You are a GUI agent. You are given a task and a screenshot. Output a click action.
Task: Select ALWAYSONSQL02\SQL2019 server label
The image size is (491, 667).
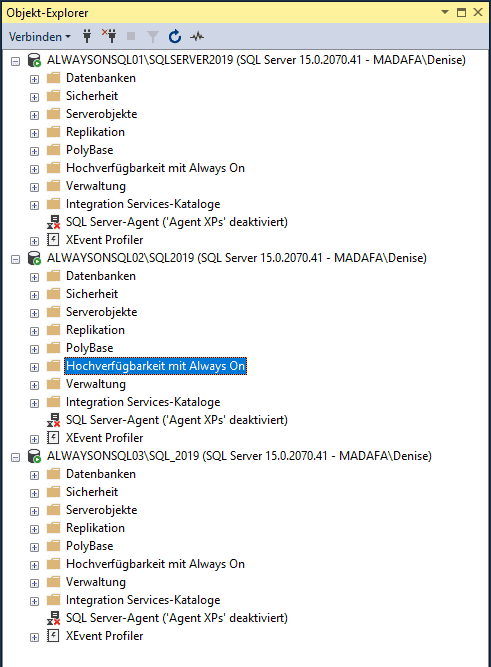coord(237,258)
